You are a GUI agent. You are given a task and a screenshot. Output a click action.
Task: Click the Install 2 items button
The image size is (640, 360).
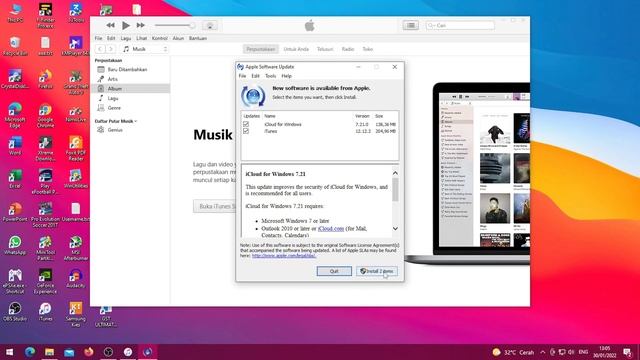click(376, 271)
